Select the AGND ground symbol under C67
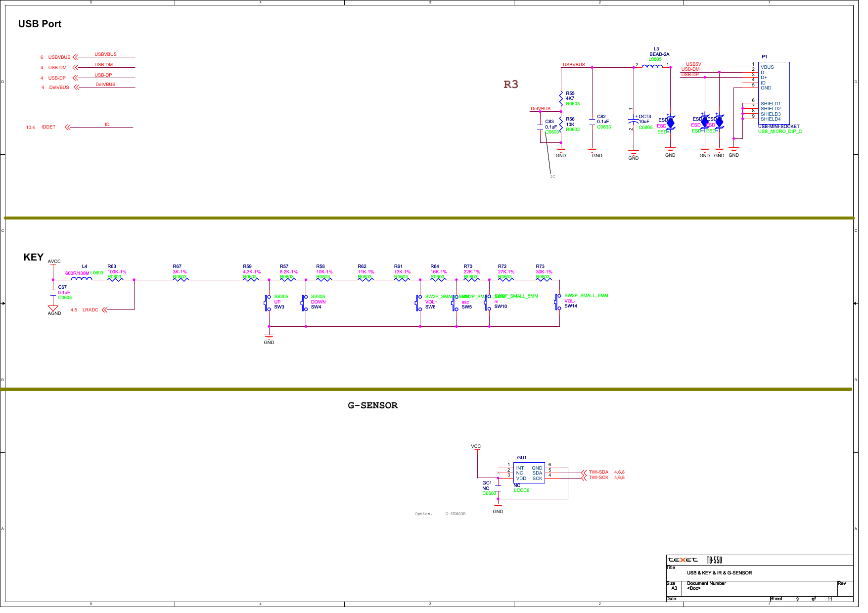868x613 pixels. tap(53, 308)
